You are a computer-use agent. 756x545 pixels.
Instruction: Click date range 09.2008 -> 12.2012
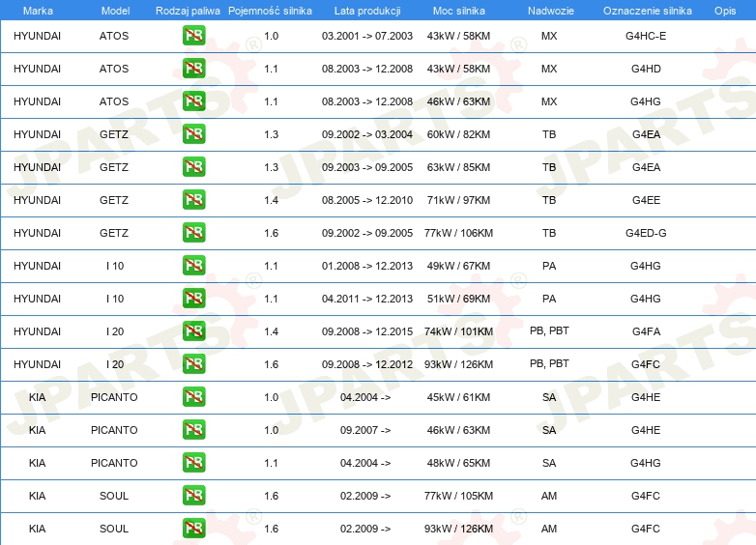(367, 364)
